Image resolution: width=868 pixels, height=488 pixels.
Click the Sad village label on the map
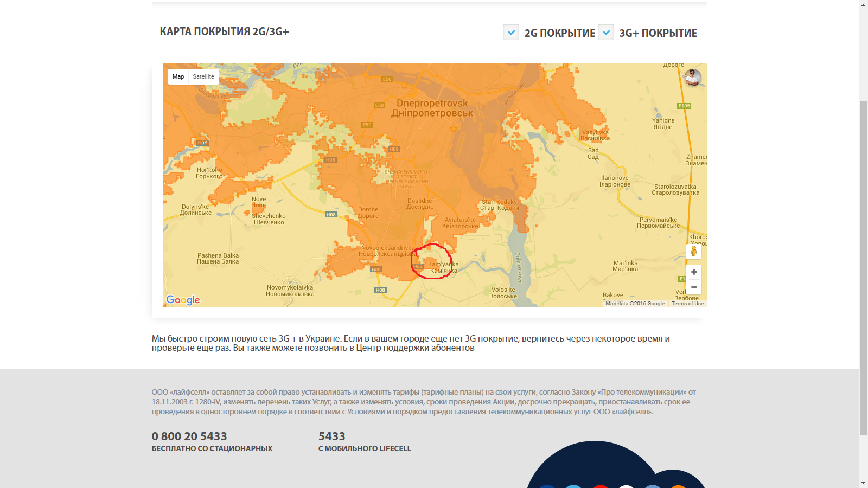point(593,153)
